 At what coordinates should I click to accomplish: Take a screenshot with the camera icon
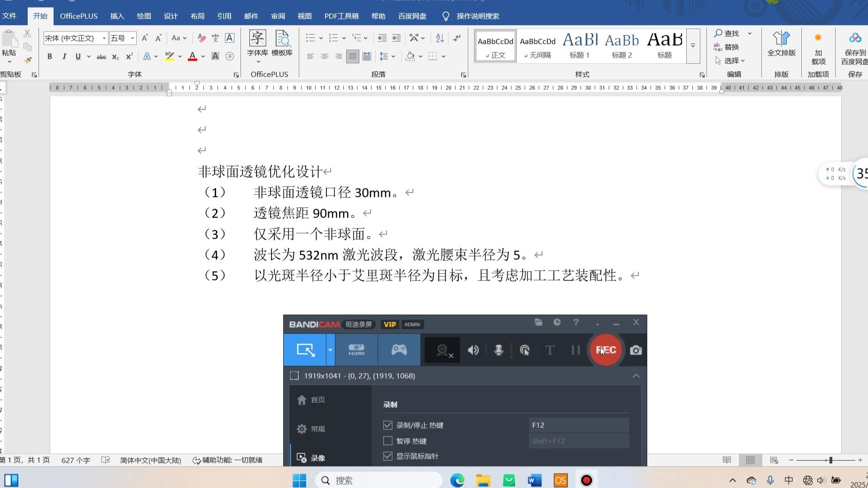pyautogui.click(x=635, y=349)
